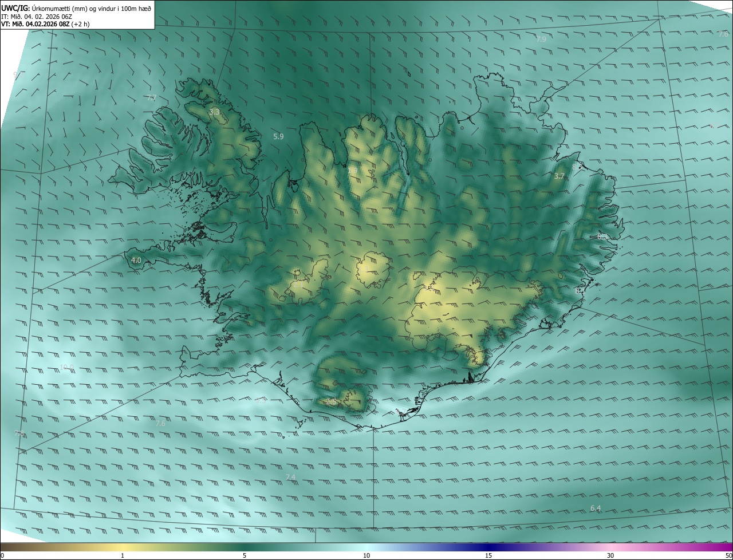The width and height of the screenshot is (733, 560).
Task: Click the 0 tick on the colour scale
Action: (2, 555)
